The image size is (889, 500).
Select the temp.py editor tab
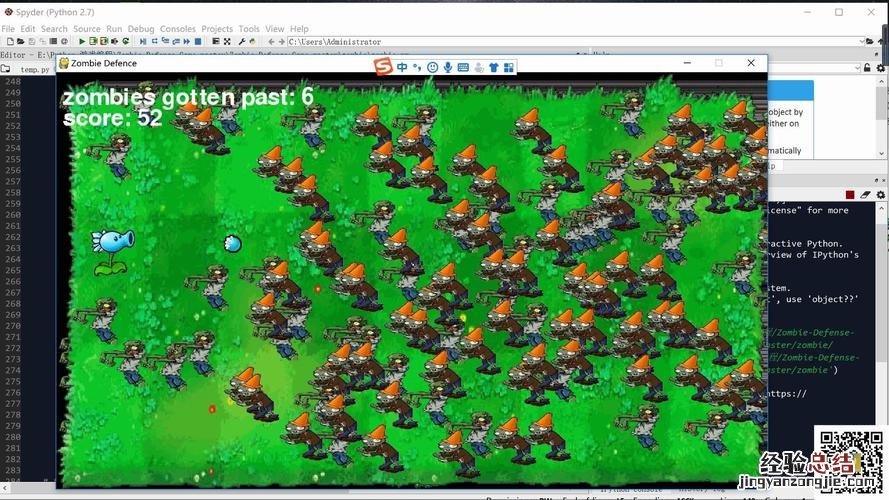[34, 70]
